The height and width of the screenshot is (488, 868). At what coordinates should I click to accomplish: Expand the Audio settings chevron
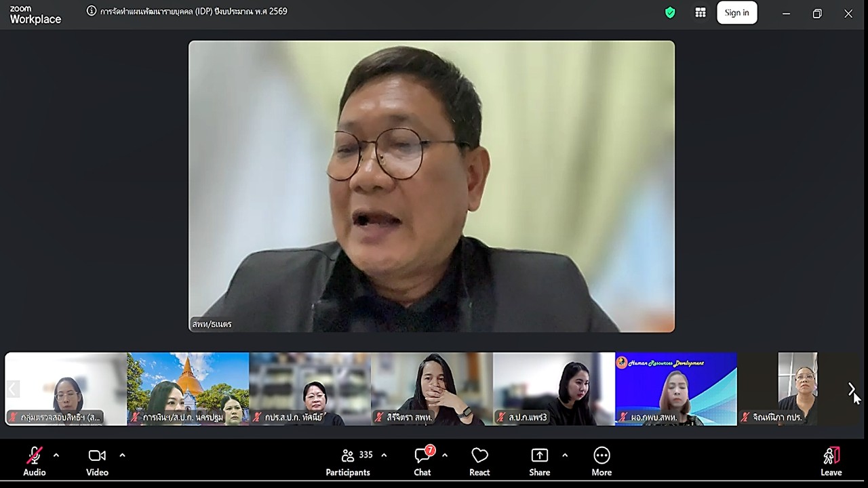[x=56, y=455]
